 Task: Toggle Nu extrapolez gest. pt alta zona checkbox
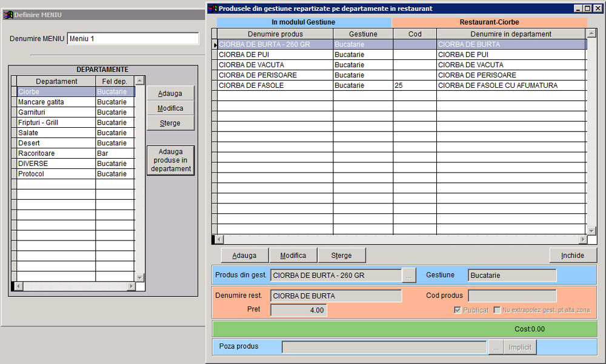[x=497, y=310]
